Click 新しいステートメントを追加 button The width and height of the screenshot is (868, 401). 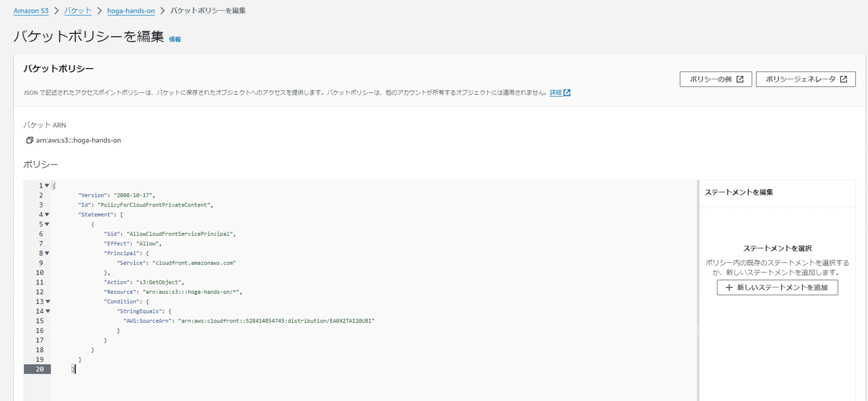point(777,288)
